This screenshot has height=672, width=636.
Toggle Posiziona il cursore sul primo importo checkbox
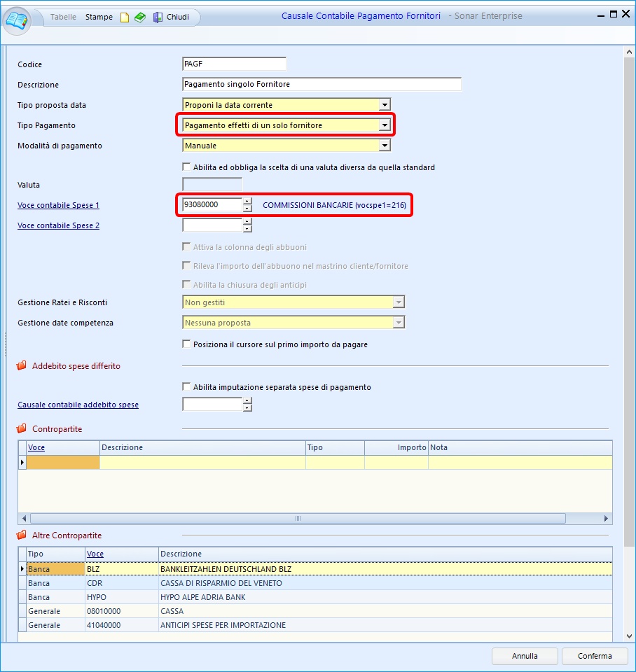tap(186, 344)
